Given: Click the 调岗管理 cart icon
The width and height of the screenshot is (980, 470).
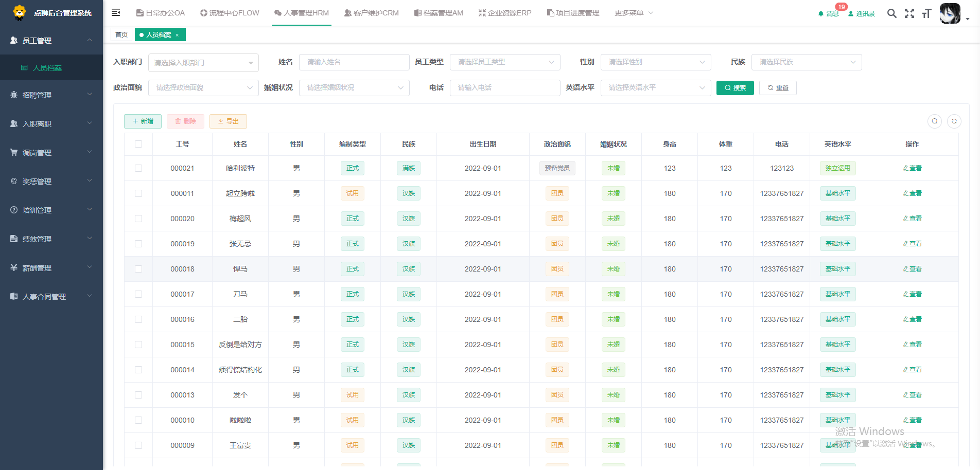Looking at the screenshot, I should pyautogui.click(x=14, y=152).
